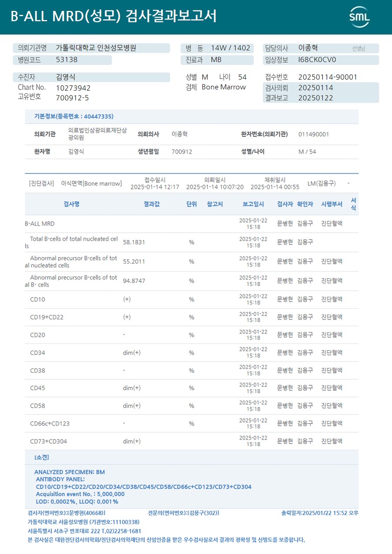This screenshot has width=392, height=554.
Task: Select result value 55.2011
Action: coord(134,262)
